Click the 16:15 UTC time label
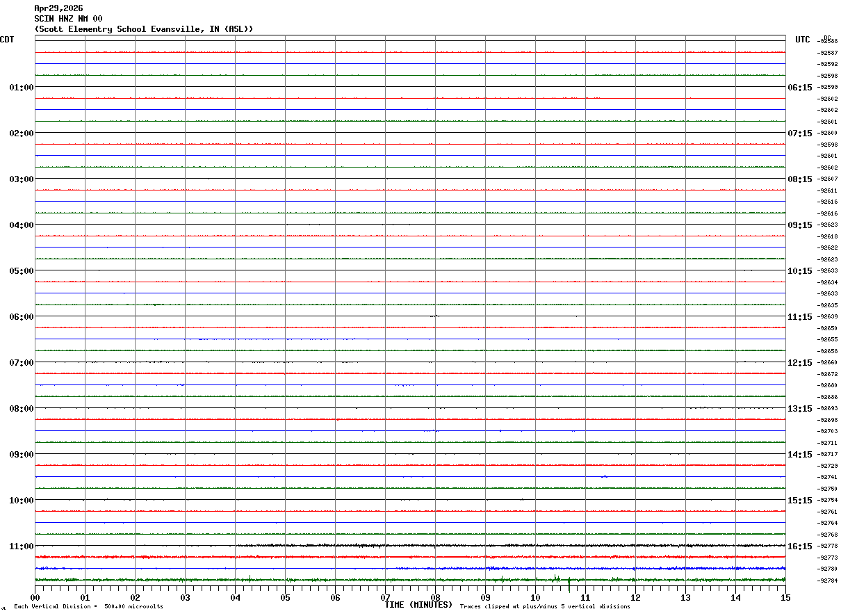Image resolution: width=841 pixels, height=616 pixels. pyautogui.click(x=800, y=546)
